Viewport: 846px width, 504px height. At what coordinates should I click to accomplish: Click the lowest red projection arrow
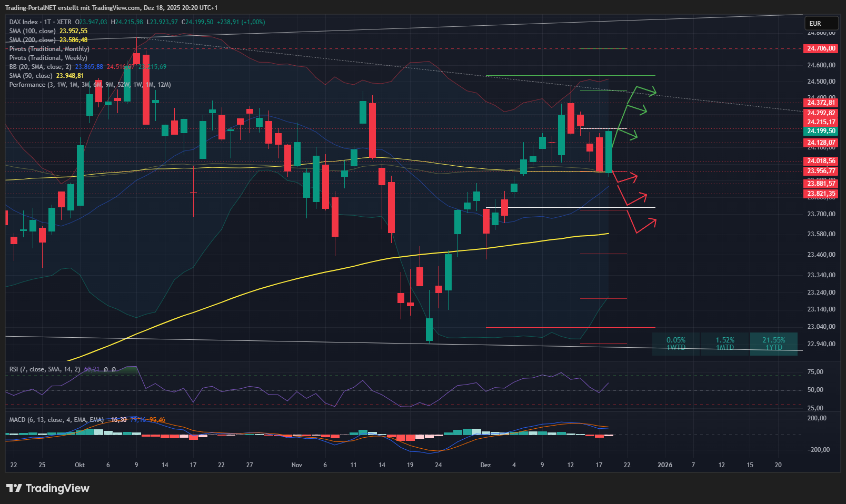coord(644,224)
